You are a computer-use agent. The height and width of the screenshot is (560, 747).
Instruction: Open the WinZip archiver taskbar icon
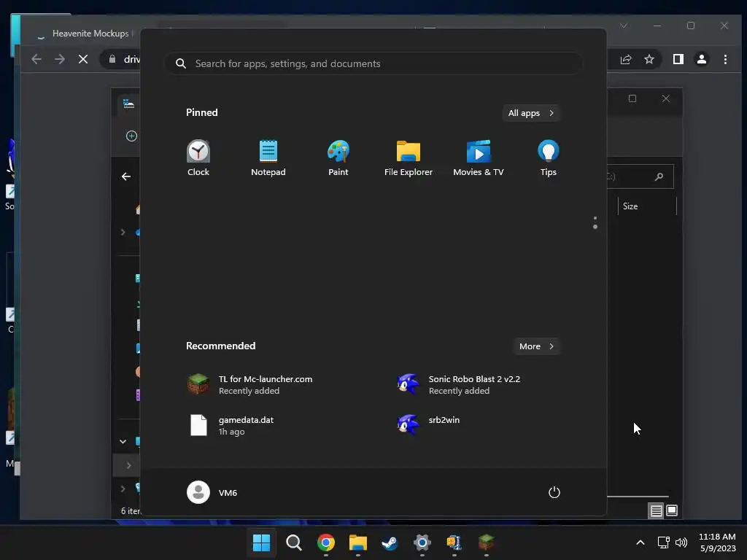(454, 542)
